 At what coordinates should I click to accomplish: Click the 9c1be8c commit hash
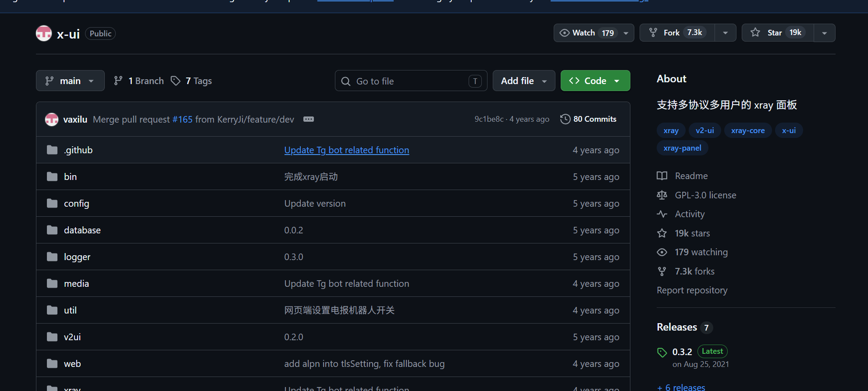tap(489, 119)
